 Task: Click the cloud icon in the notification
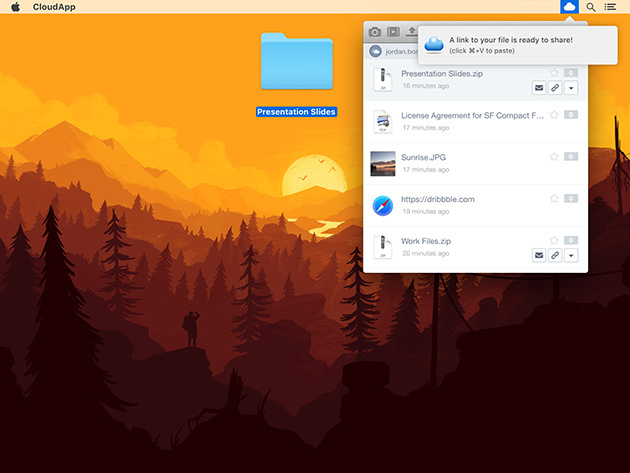click(x=434, y=45)
